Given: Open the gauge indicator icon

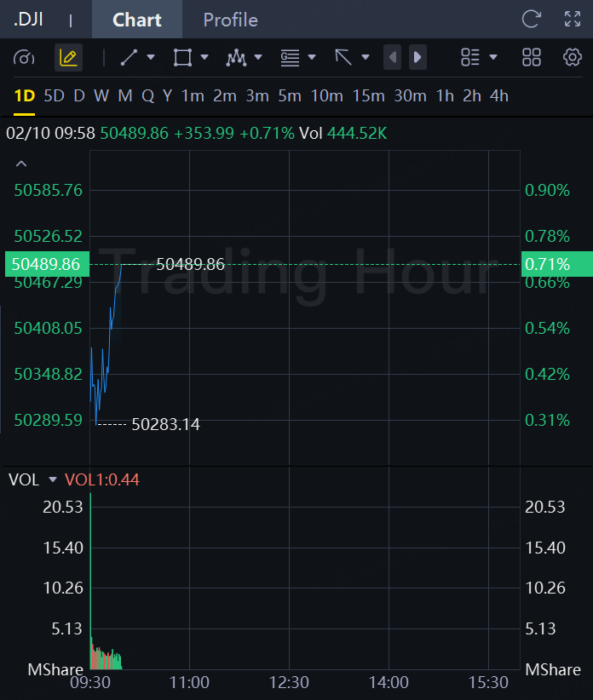Looking at the screenshot, I should [24, 58].
